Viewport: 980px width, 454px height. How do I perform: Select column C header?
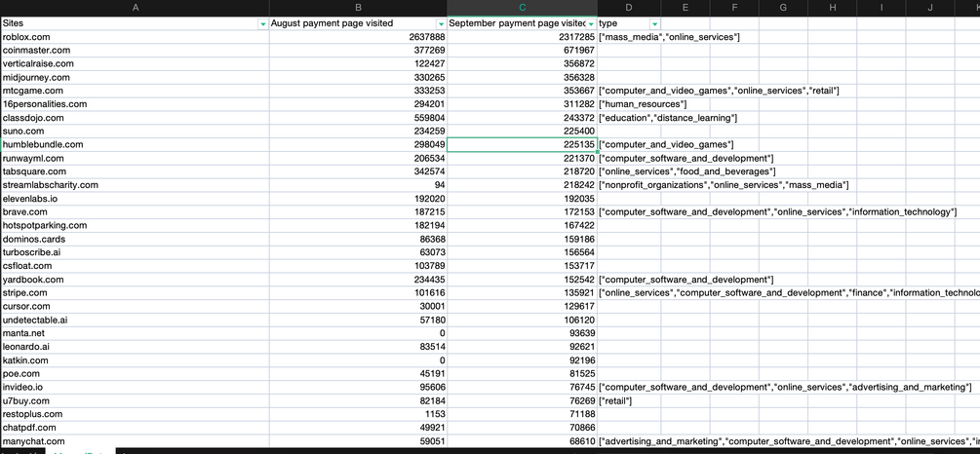click(523, 8)
